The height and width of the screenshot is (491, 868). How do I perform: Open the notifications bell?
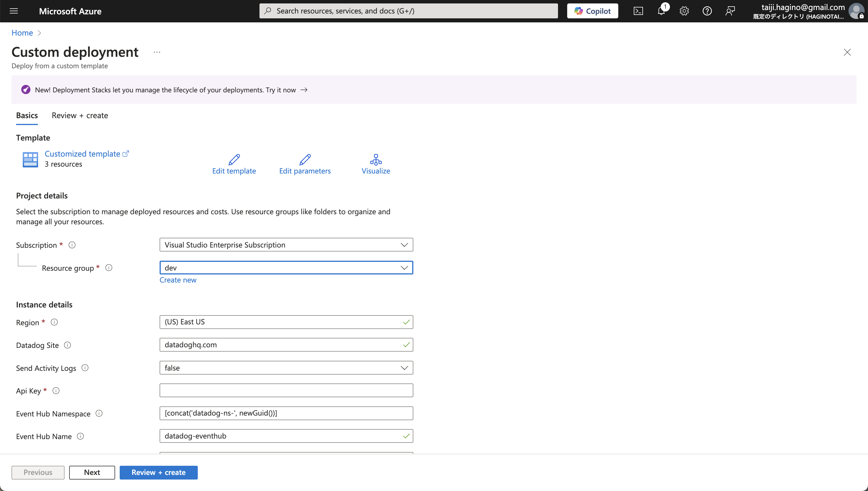[x=661, y=11]
